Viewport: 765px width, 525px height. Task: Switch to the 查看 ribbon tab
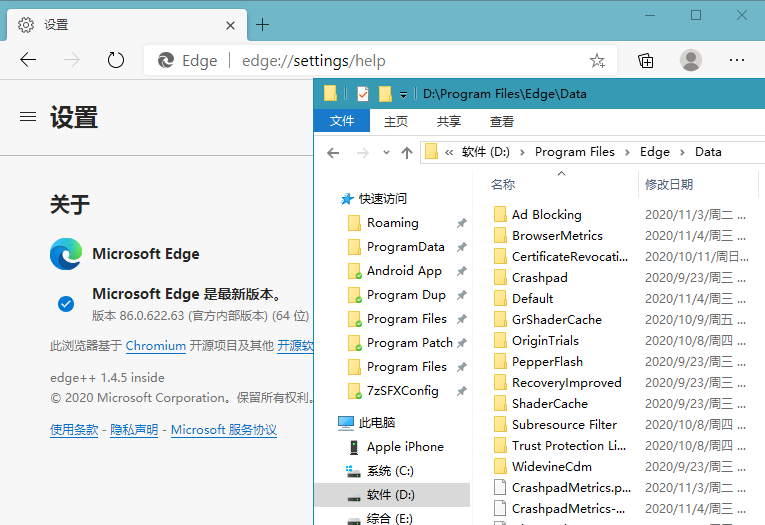pos(502,121)
